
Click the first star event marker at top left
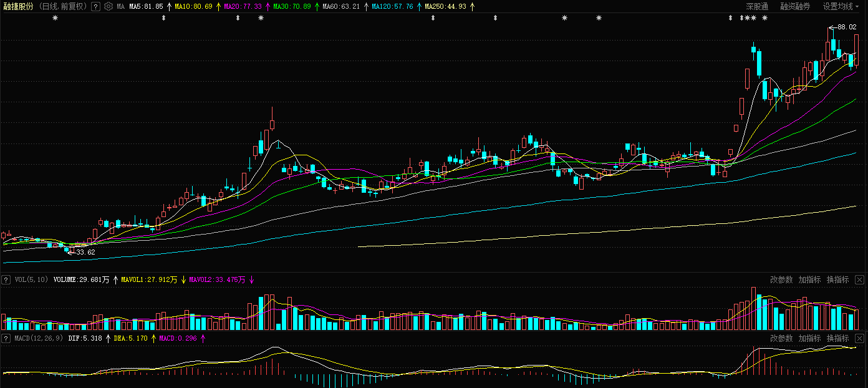click(x=55, y=18)
